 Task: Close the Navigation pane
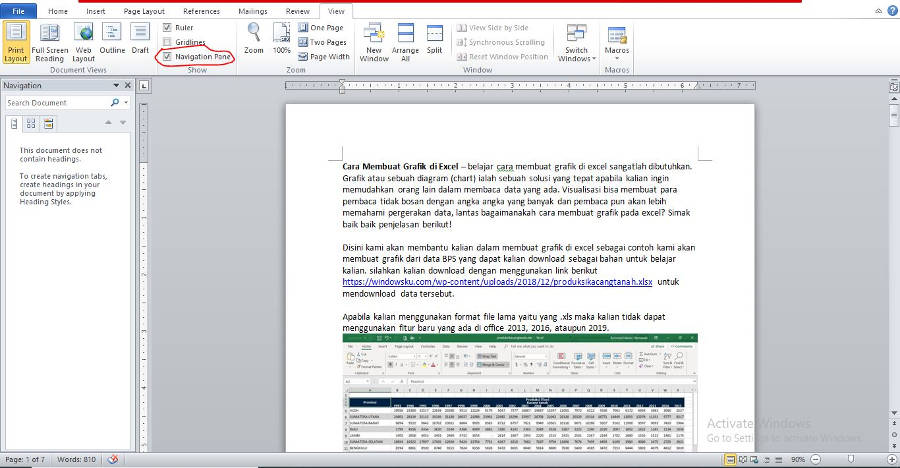point(127,85)
